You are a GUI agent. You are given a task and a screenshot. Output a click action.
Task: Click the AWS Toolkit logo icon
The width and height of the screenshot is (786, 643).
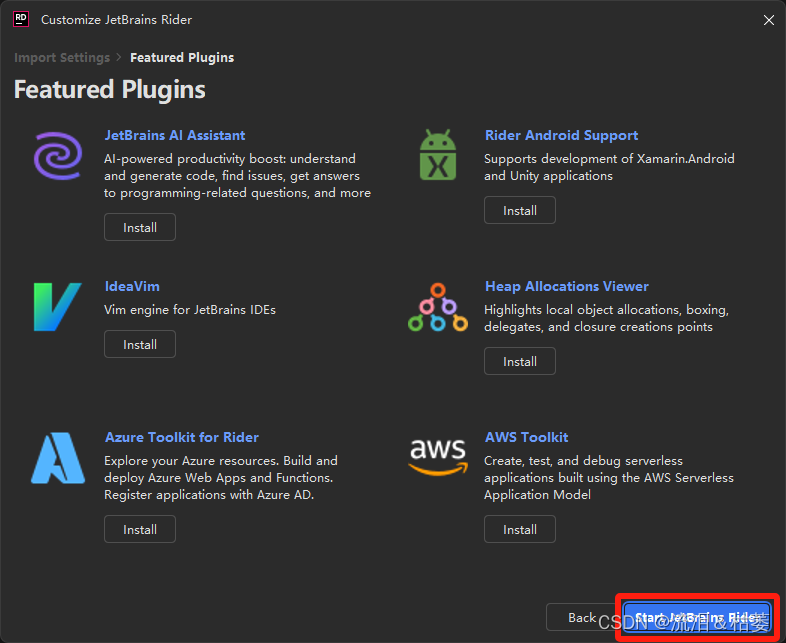pyautogui.click(x=438, y=457)
